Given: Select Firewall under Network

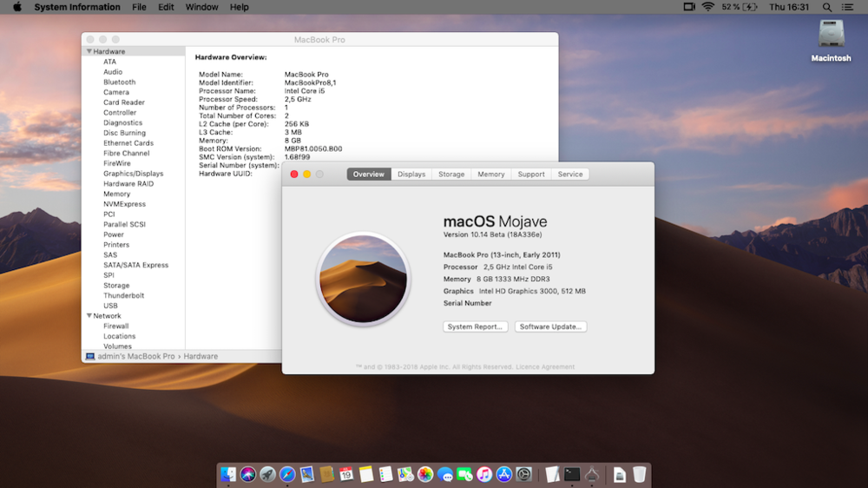Looking at the screenshot, I should (115, 326).
